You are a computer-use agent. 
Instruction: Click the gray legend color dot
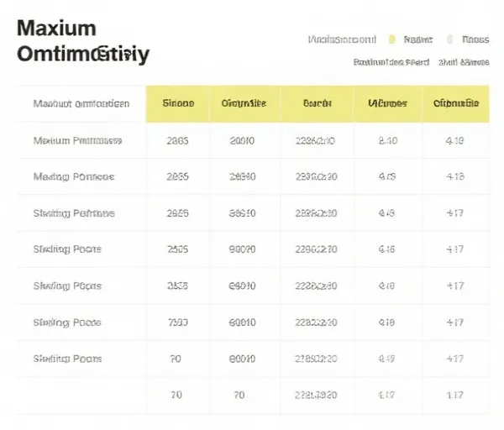(450, 39)
